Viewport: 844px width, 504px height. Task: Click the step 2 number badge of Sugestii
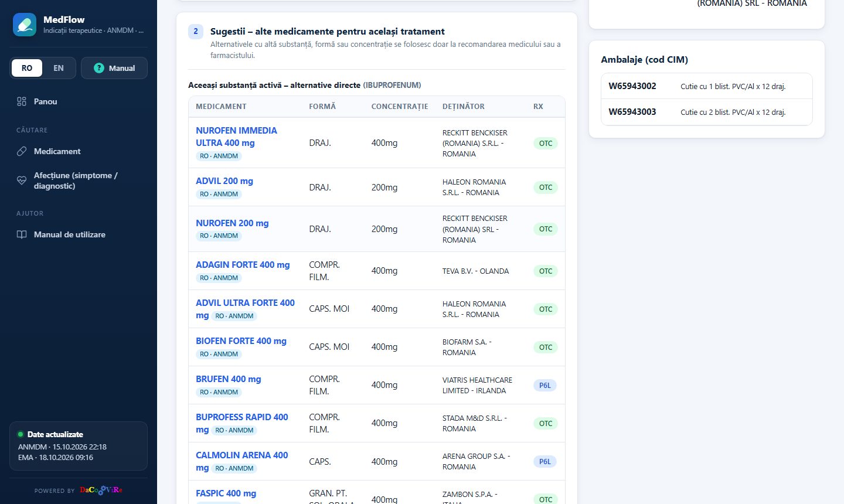(196, 32)
